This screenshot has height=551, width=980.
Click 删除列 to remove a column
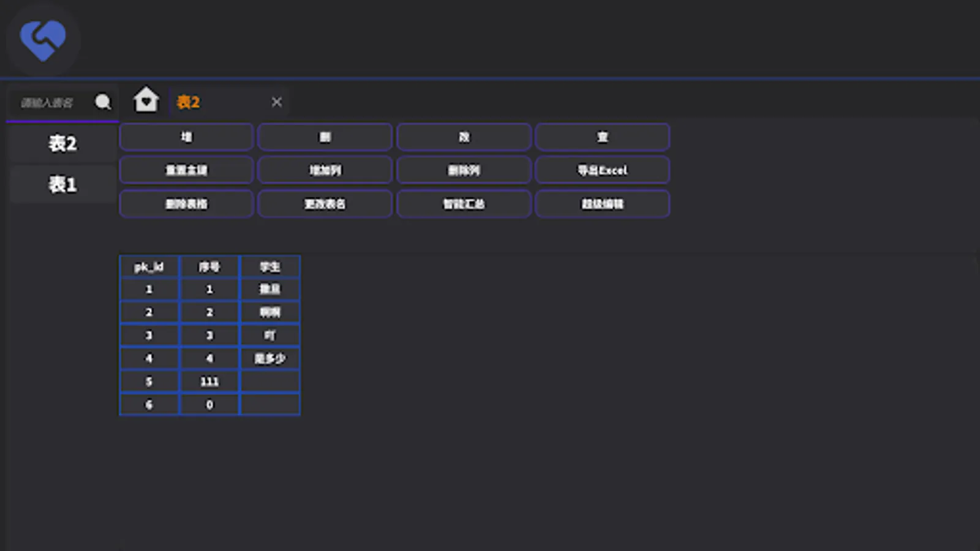464,170
